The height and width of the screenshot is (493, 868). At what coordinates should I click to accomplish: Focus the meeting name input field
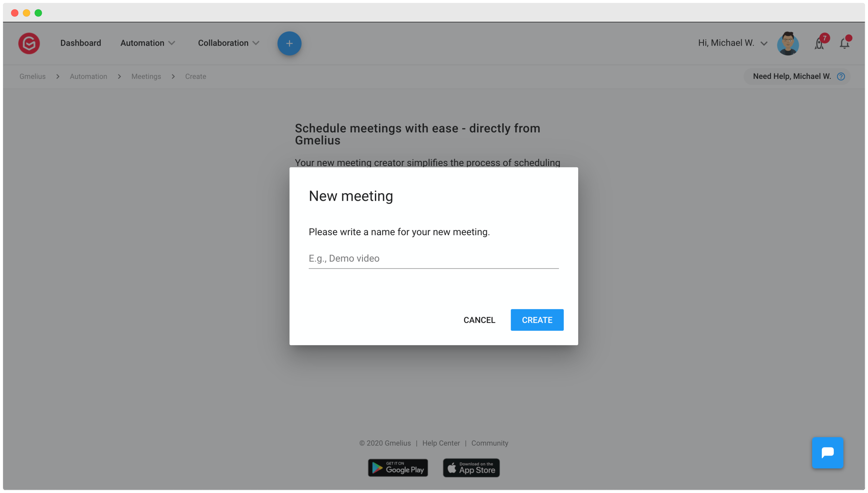434,258
